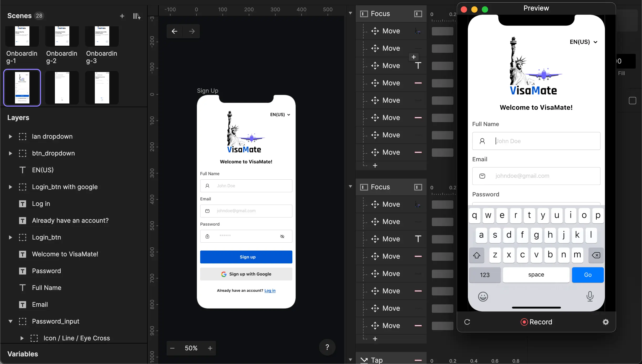This screenshot has height=364, width=642.
Task: Click the Full Name input in Preview
Action: tap(536, 141)
